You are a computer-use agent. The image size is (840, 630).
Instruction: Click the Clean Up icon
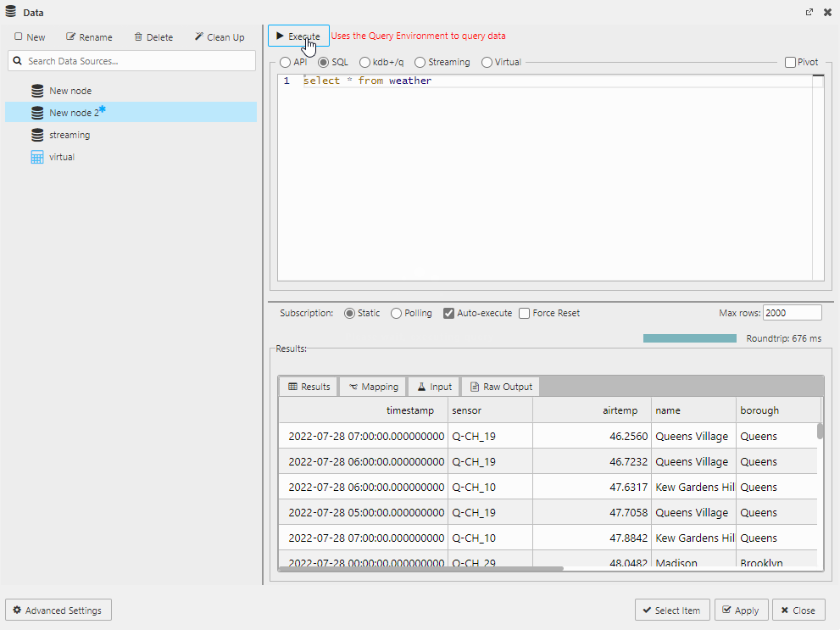(199, 36)
